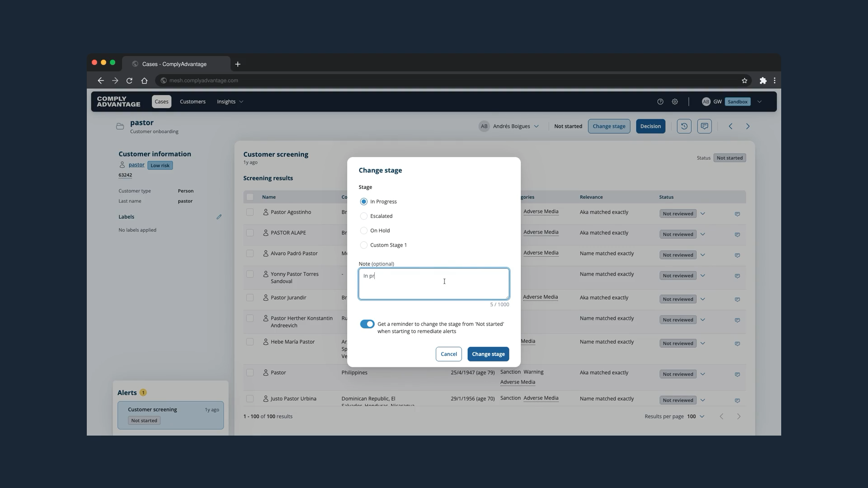Viewport: 868px width, 488px height.
Task: Go back in browser history
Action: click(x=100, y=80)
